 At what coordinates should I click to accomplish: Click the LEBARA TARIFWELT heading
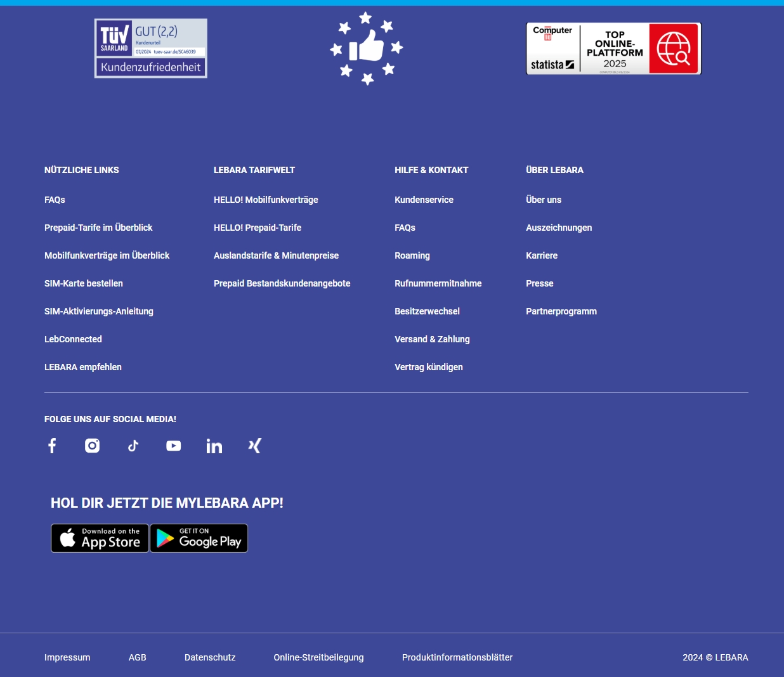[x=254, y=170]
